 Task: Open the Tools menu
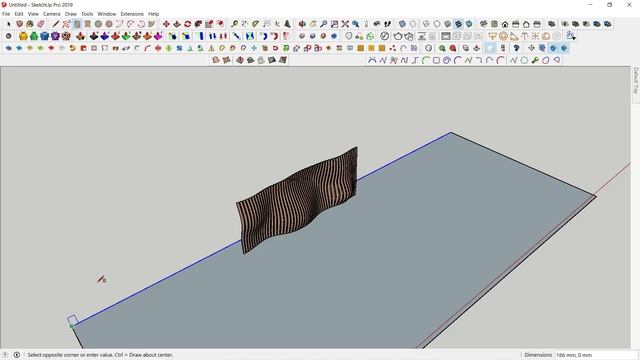(87, 14)
